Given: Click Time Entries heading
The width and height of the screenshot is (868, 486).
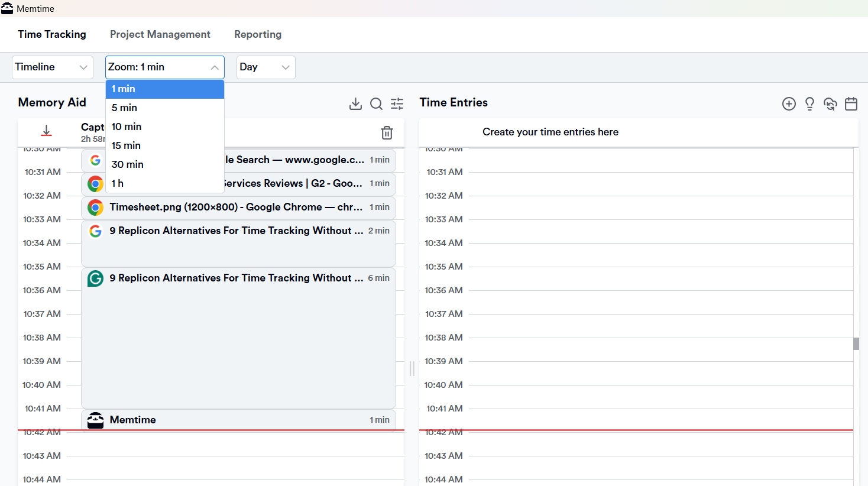Looking at the screenshot, I should click(x=454, y=102).
